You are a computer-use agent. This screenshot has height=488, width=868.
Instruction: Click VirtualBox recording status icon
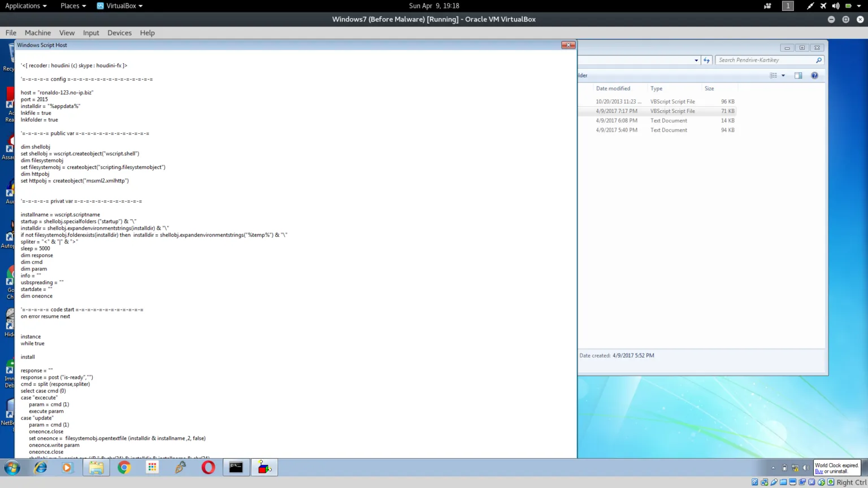coord(802,482)
